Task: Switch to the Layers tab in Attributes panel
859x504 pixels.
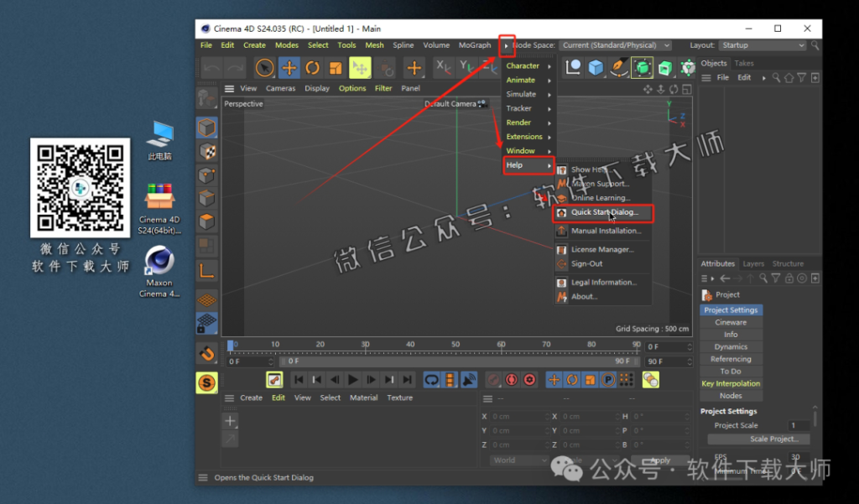Action: 755,263
